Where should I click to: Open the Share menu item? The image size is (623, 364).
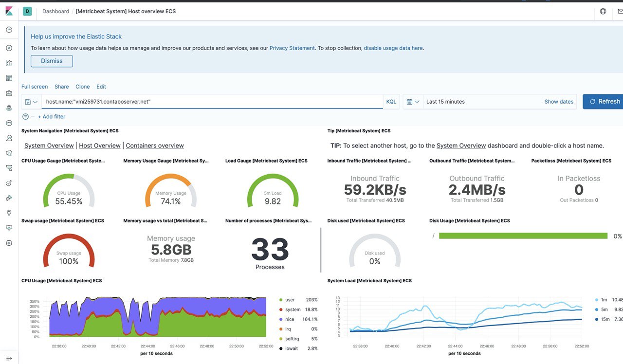click(61, 87)
